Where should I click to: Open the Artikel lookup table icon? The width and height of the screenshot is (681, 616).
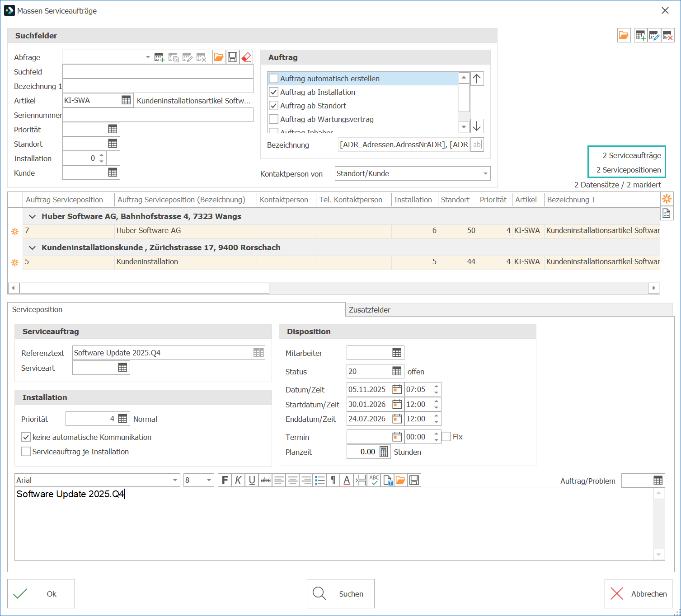[126, 100]
